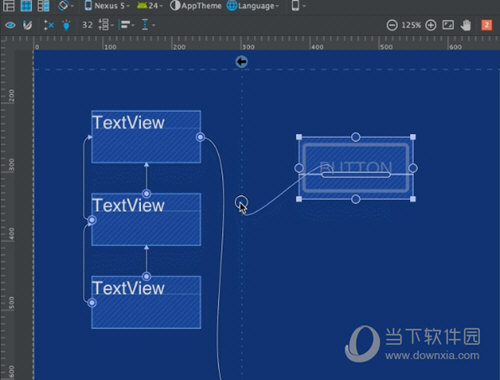
Task: Click left constraint anchor of bottom TextView
Action: point(92,303)
